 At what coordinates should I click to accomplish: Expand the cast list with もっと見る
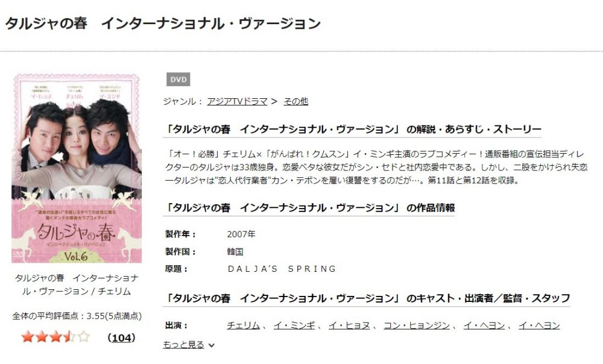pyautogui.click(x=183, y=345)
